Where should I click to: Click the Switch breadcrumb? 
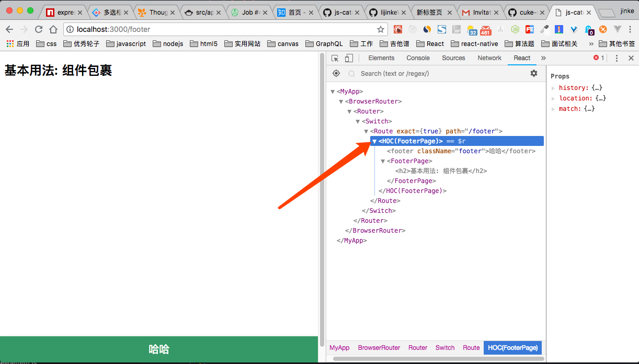(445, 348)
